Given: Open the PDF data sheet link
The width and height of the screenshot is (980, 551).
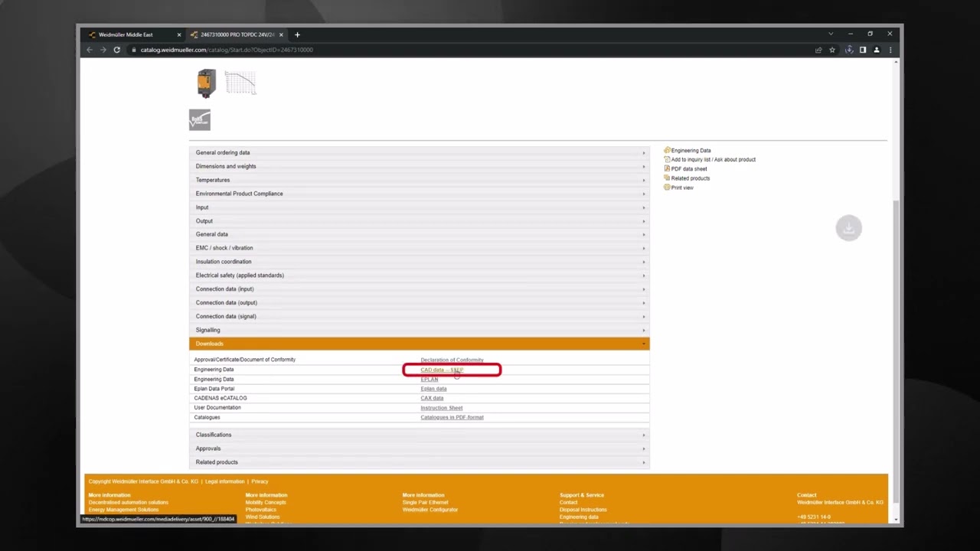Looking at the screenshot, I should 689,169.
